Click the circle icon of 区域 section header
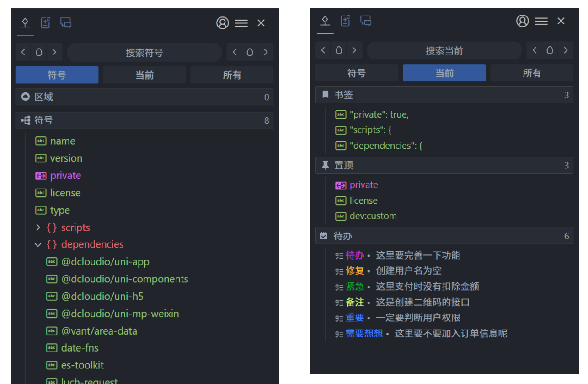This screenshot has height=384, width=588. pyautogui.click(x=26, y=97)
